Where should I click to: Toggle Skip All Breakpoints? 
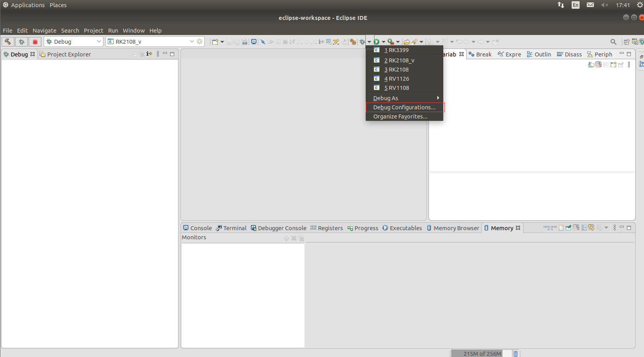pyautogui.click(x=263, y=42)
